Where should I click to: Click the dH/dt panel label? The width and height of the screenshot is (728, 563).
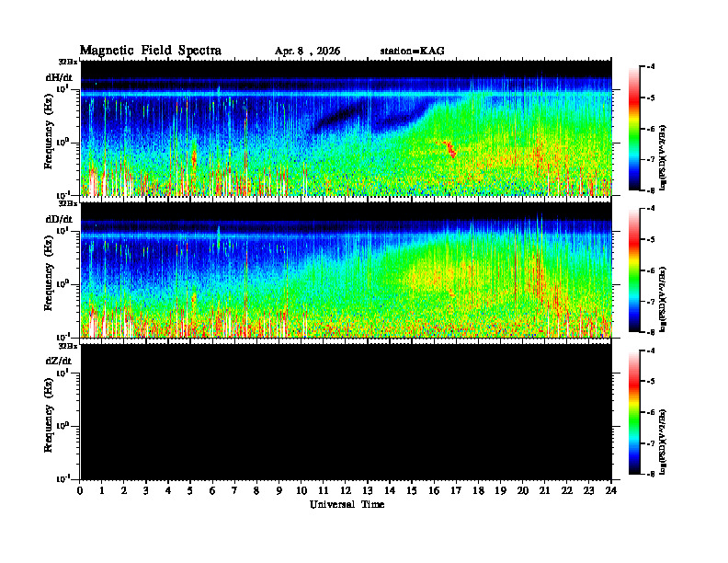59,77
